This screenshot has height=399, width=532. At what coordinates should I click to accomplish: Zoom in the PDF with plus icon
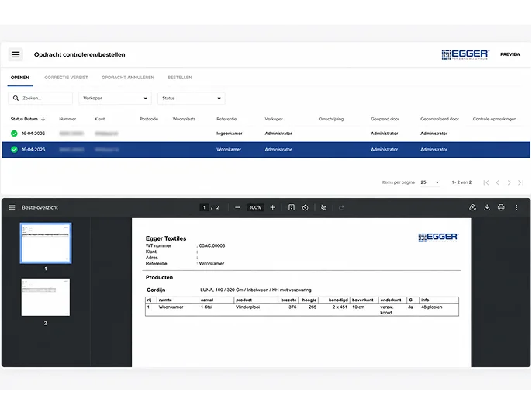pos(272,207)
